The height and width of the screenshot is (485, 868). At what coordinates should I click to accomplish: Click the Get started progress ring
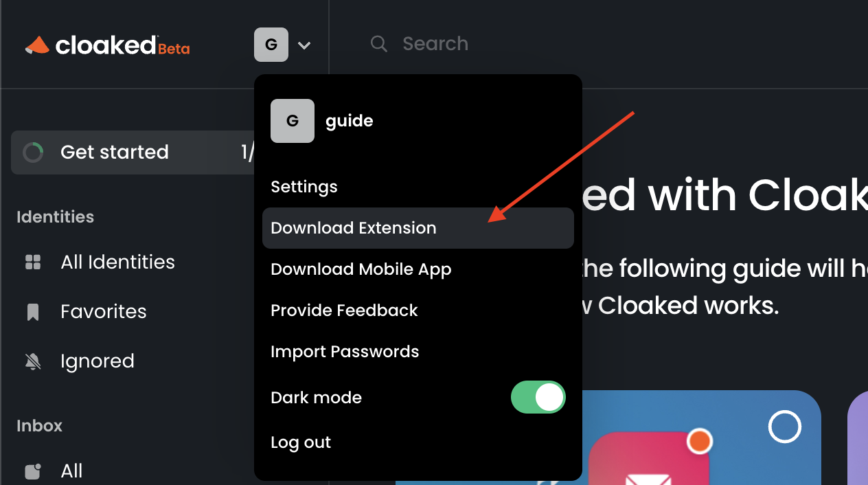[x=33, y=152]
